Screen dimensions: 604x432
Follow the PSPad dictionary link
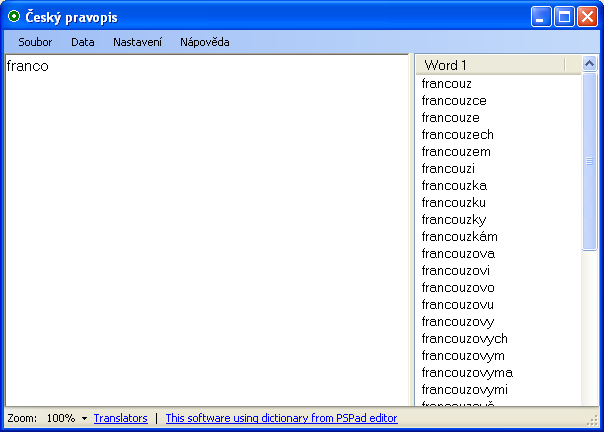pyautogui.click(x=281, y=418)
